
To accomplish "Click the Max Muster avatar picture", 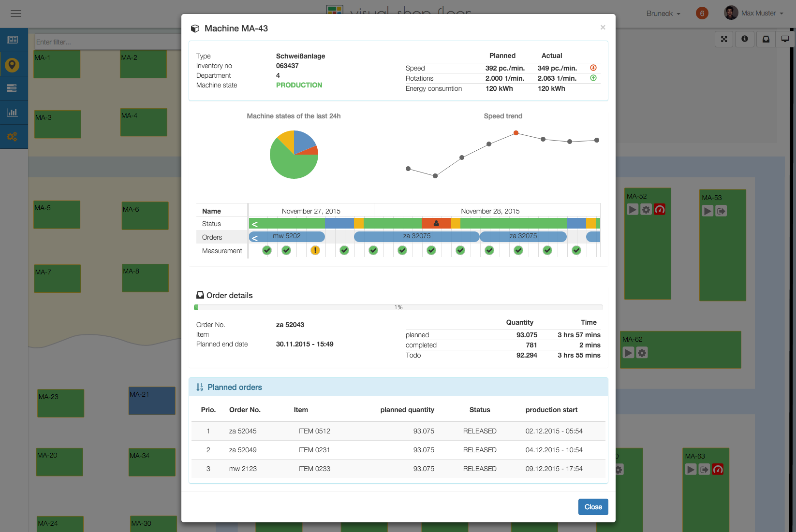I will pos(731,13).
